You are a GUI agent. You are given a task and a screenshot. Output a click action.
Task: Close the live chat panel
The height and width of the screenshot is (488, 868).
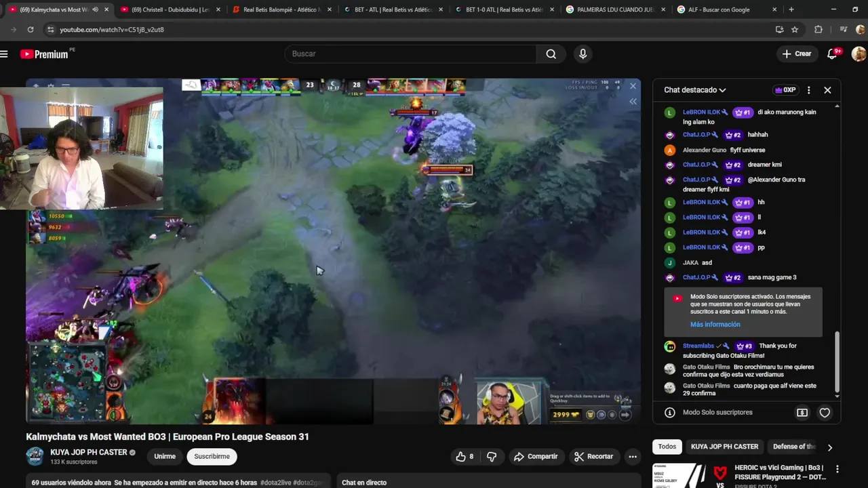point(827,90)
